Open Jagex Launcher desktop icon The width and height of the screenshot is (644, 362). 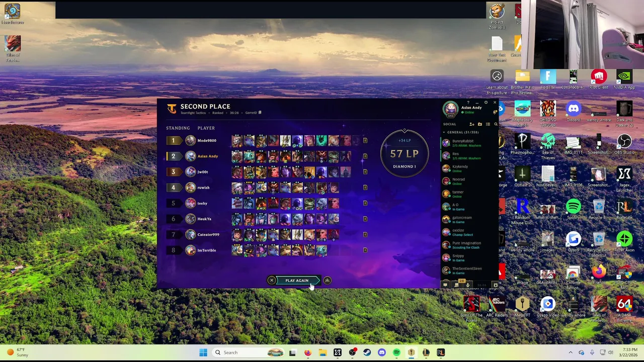[624, 179]
